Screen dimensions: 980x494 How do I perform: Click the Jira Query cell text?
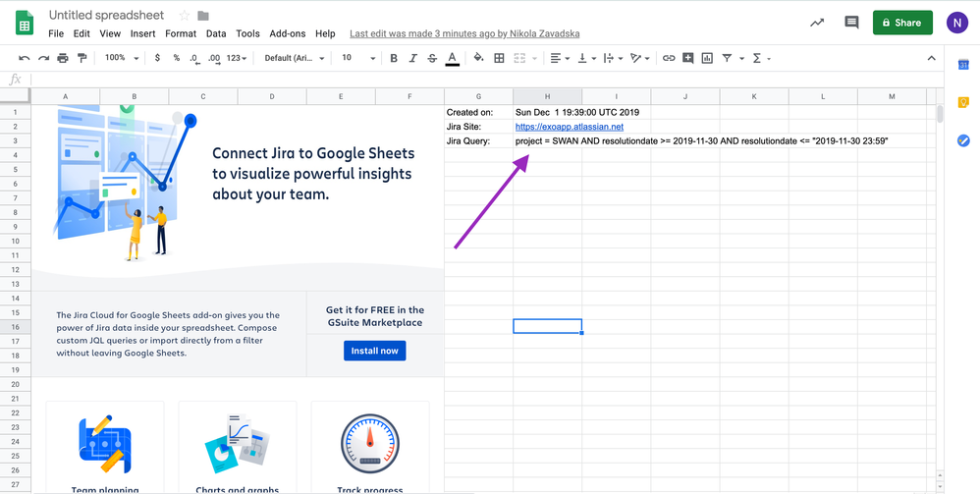click(701, 141)
